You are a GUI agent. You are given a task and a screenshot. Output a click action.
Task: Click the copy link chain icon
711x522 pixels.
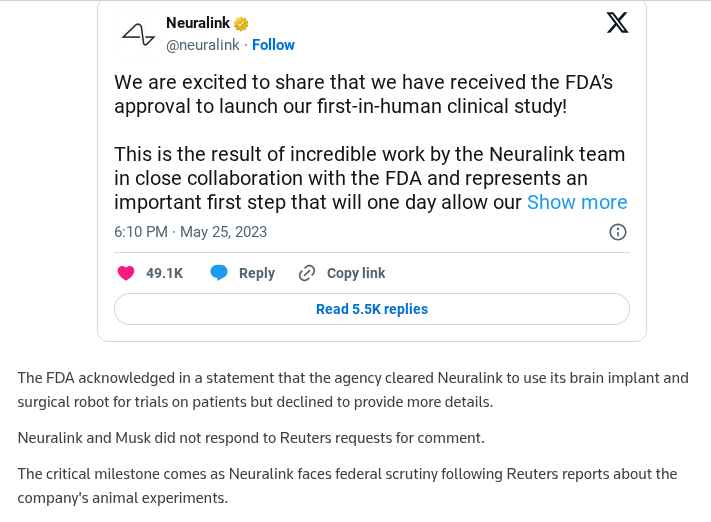[x=308, y=273]
